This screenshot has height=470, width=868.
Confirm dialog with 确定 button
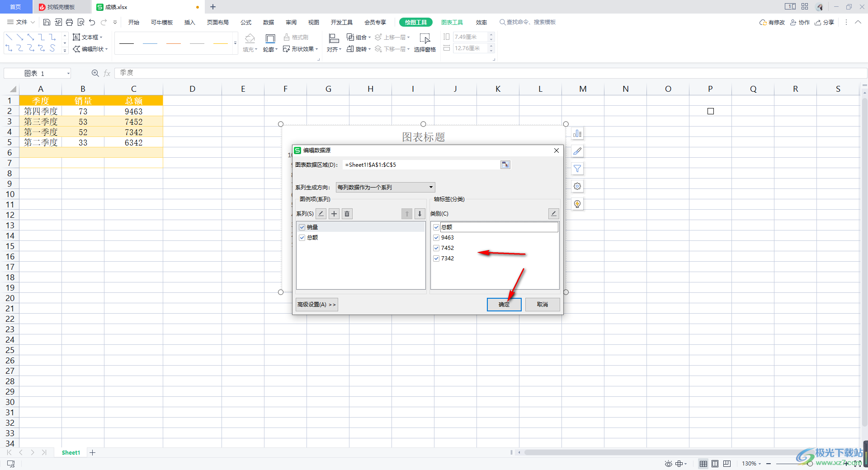coord(504,305)
